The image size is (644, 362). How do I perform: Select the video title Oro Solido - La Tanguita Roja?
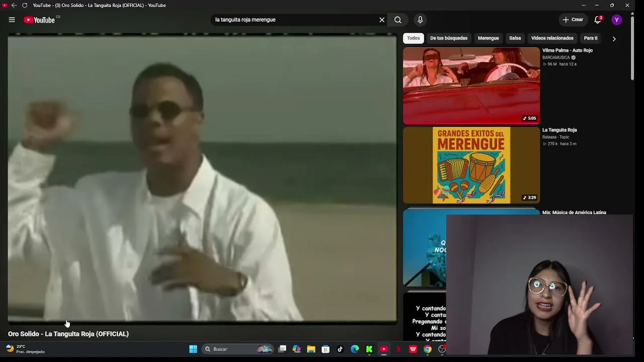coord(68,334)
